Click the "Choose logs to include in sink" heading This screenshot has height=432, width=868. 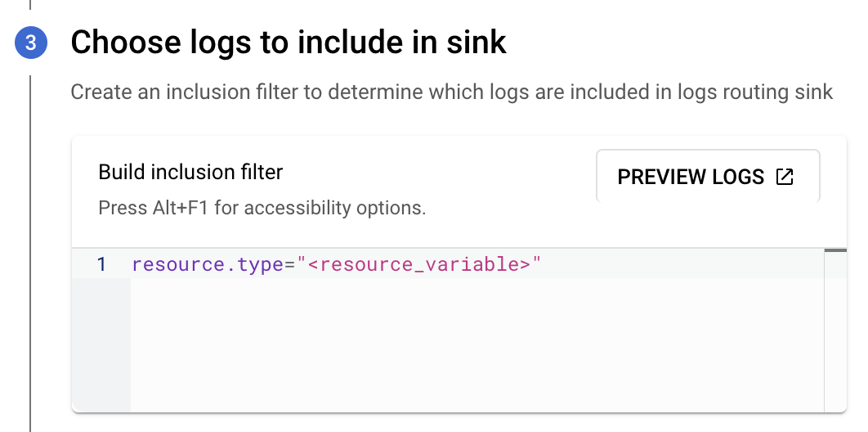click(x=289, y=43)
